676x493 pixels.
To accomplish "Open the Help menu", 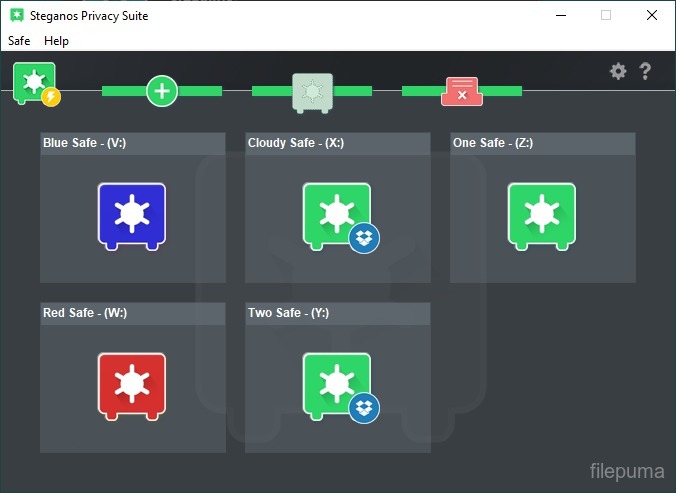I will coord(57,41).
